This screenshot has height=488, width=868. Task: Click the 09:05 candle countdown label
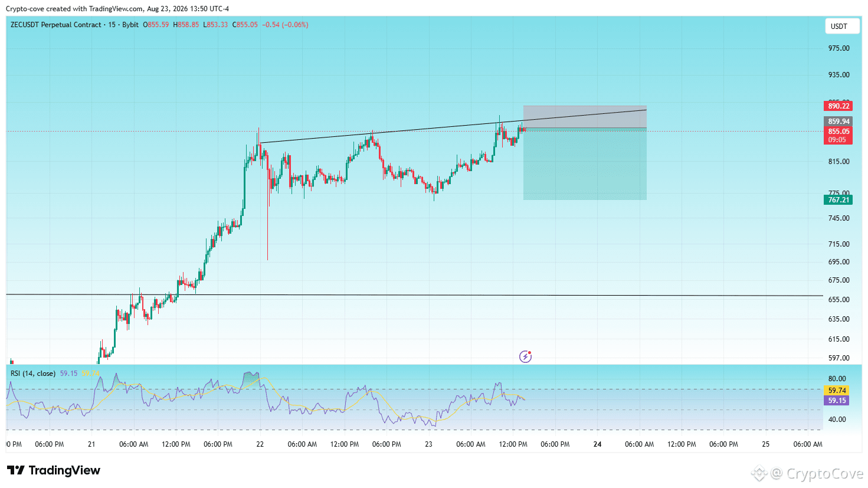(837, 140)
